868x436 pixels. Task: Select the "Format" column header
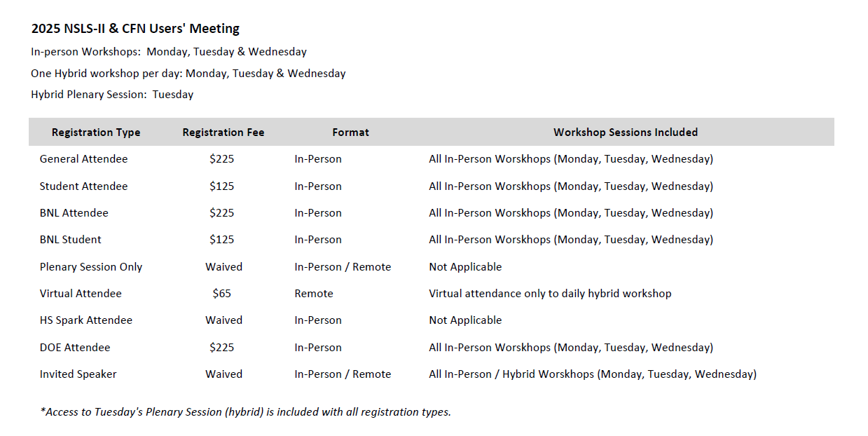(x=351, y=132)
